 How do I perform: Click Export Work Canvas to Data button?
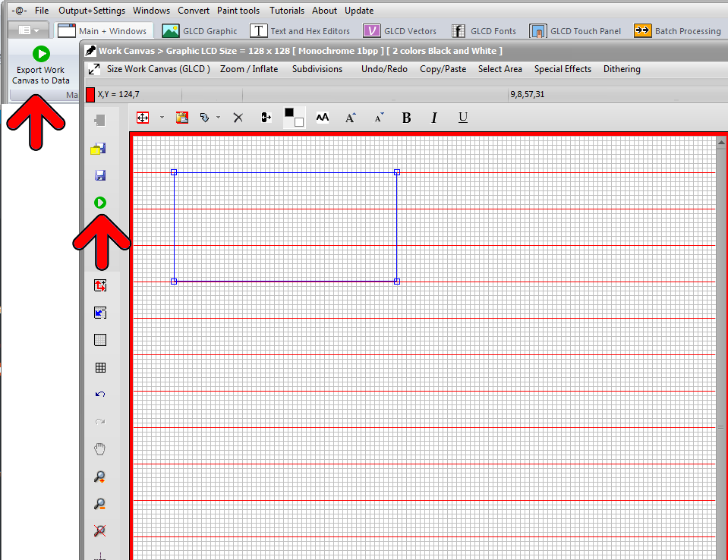pyautogui.click(x=41, y=65)
